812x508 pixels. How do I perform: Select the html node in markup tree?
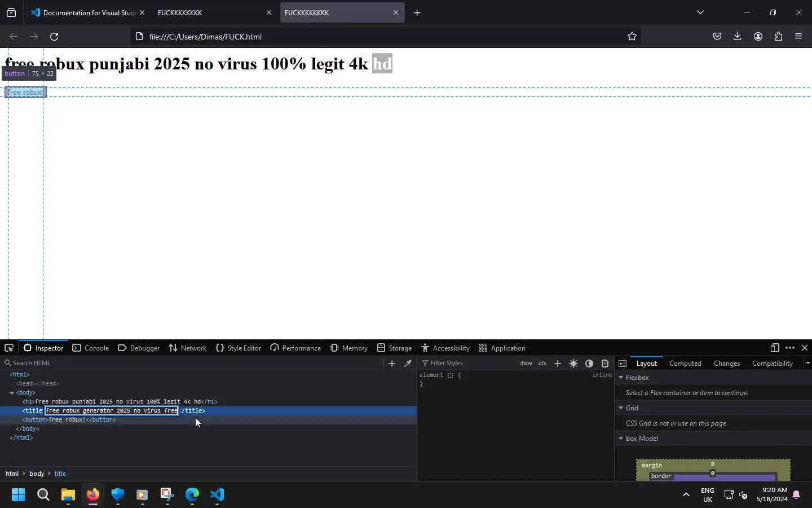[x=19, y=374]
